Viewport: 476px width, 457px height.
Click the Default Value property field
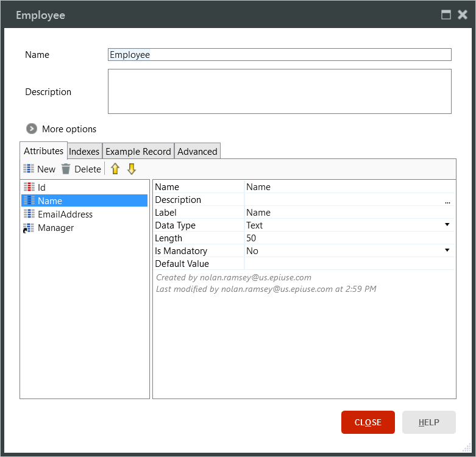349,263
